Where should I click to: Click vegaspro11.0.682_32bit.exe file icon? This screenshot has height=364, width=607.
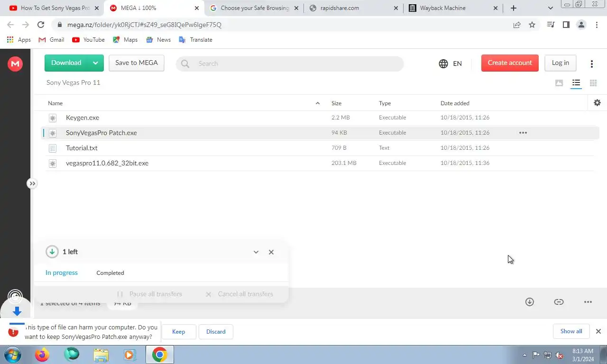coord(53,164)
